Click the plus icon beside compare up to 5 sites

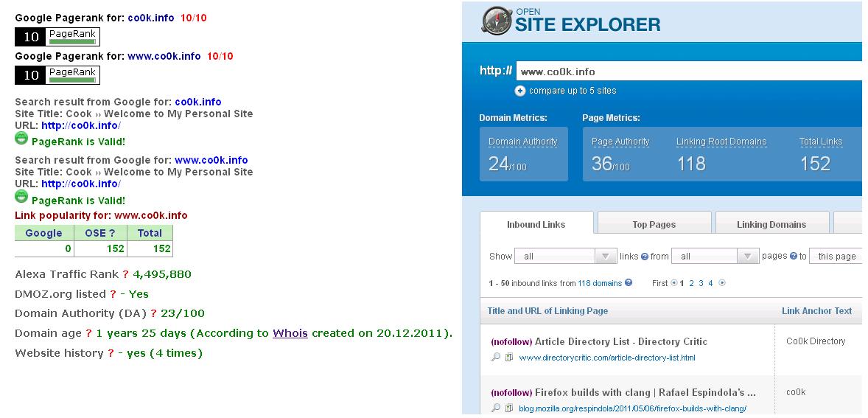click(519, 91)
